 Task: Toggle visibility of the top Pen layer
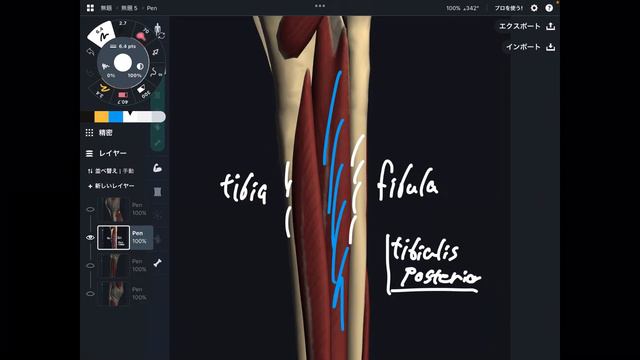click(x=90, y=209)
